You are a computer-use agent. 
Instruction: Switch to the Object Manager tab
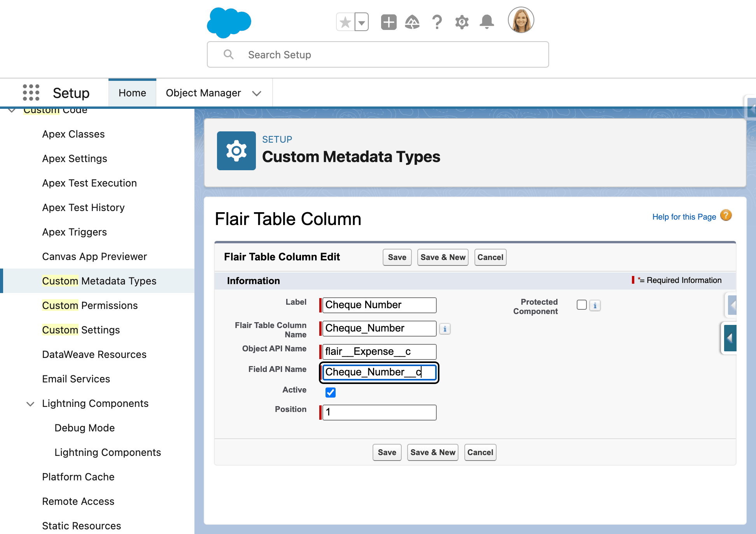pos(203,93)
